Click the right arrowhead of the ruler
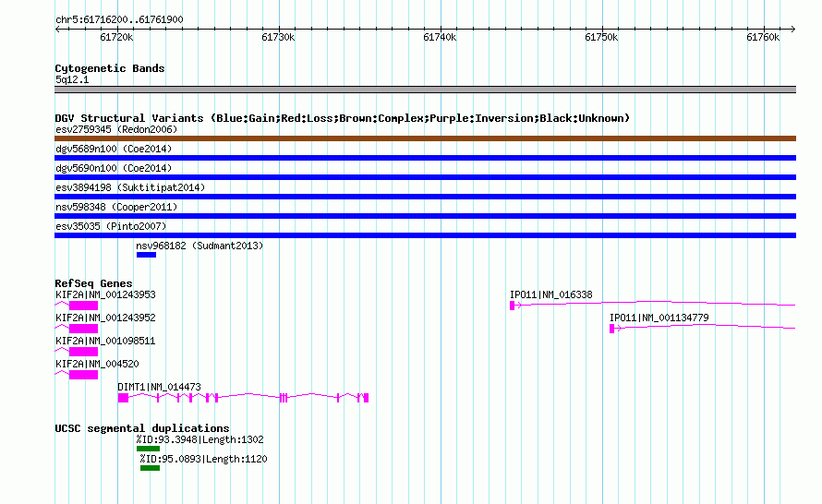The width and height of the screenshot is (822, 504). [793, 30]
